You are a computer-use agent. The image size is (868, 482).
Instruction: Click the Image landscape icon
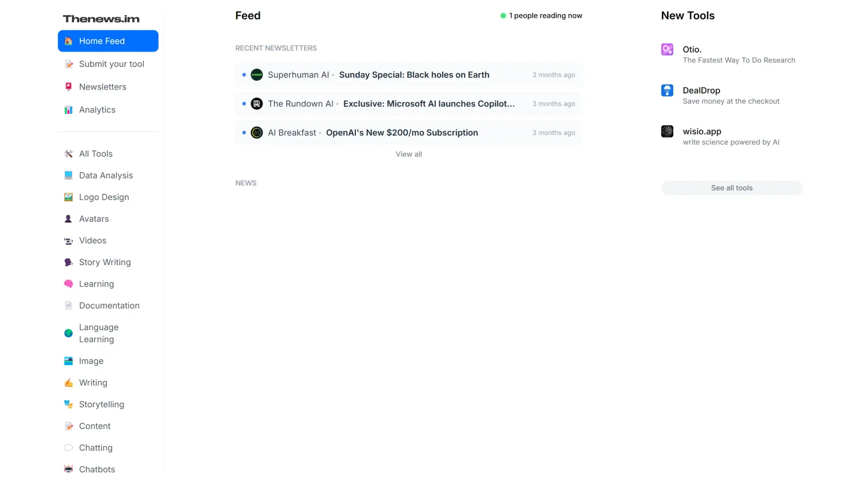(68, 361)
